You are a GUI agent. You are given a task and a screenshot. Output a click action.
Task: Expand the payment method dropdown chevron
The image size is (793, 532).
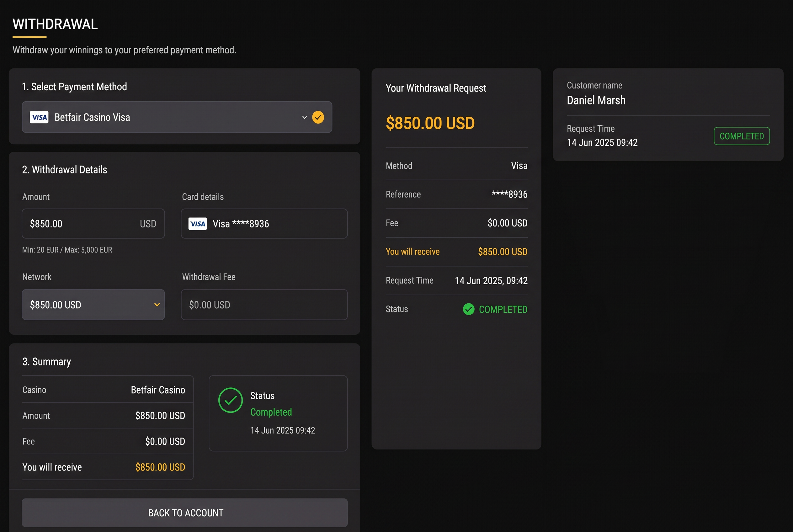coord(304,117)
